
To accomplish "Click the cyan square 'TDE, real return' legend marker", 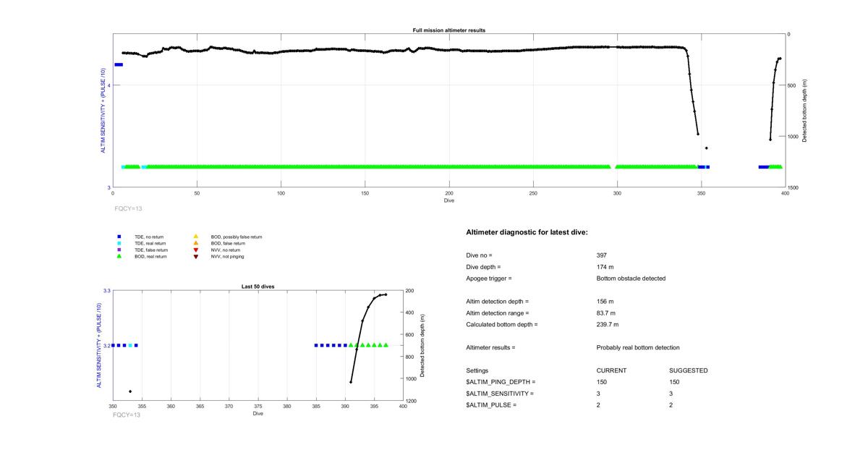I will coord(119,243).
